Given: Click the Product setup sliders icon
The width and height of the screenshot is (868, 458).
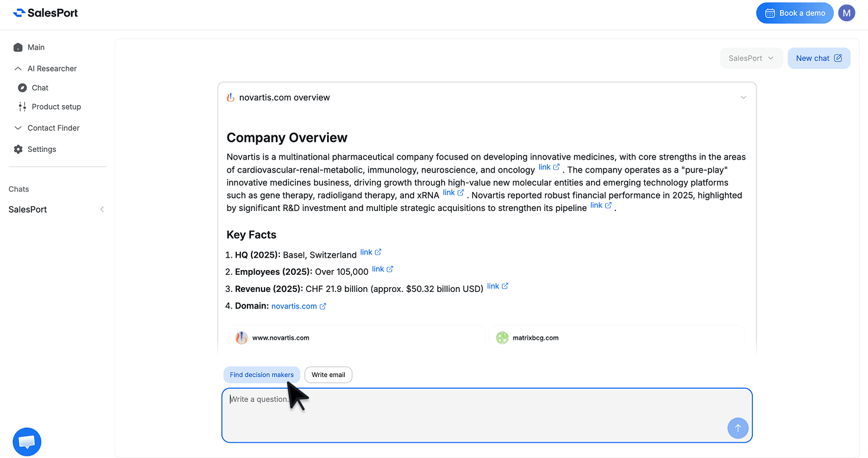Looking at the screenshot, I should pos(22,107).
